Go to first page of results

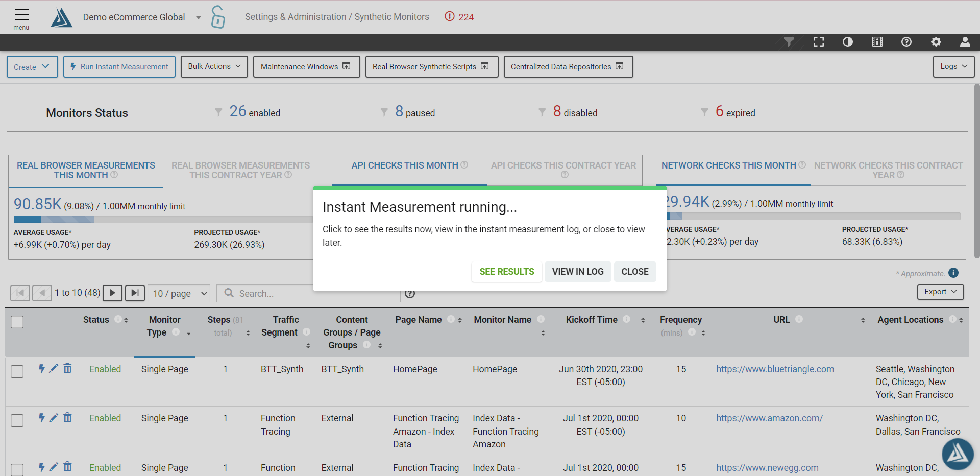click(x=20, y=293)
